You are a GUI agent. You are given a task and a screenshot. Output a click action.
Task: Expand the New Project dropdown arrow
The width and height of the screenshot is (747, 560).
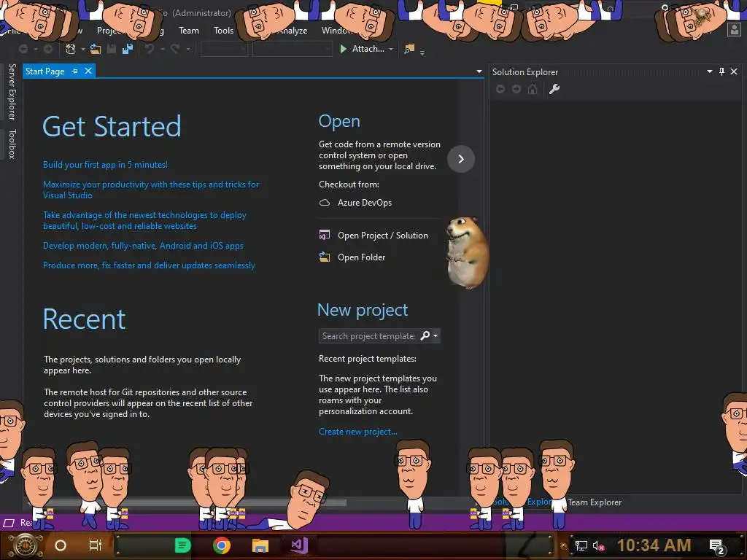pos(83,49)
